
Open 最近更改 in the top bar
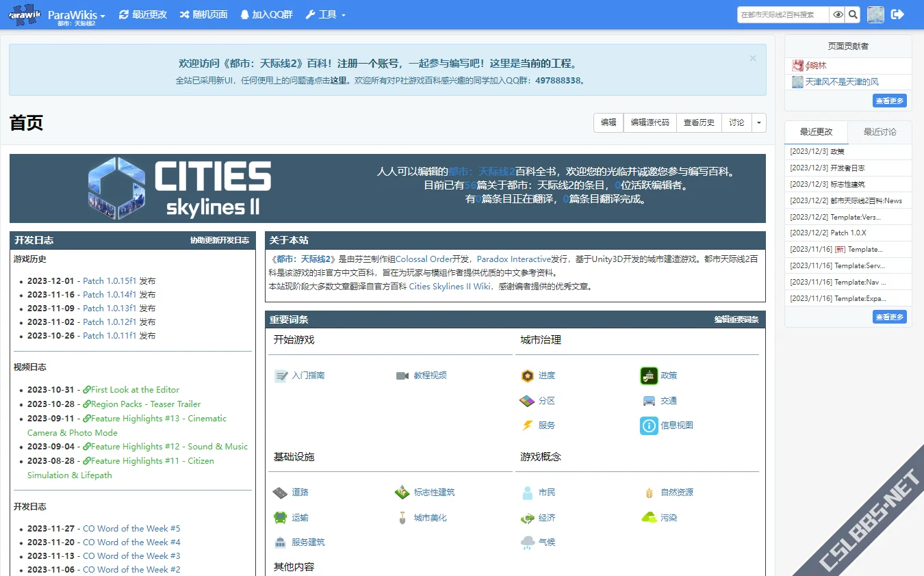tap(143, 14)
